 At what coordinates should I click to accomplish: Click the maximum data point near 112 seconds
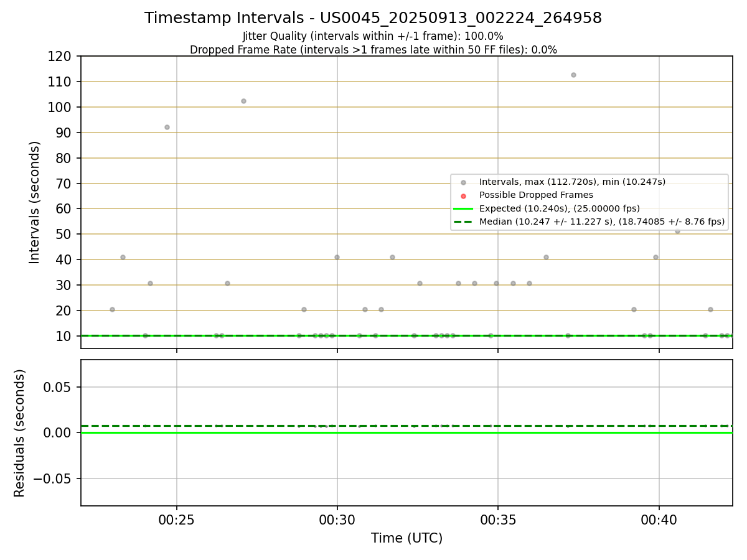click(x=573, y=75)
